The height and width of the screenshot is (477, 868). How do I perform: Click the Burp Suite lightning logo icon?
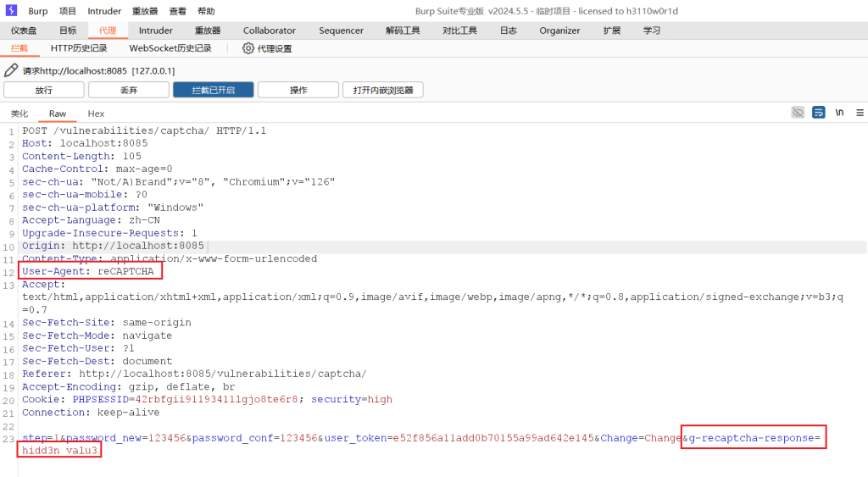[11, 11]
